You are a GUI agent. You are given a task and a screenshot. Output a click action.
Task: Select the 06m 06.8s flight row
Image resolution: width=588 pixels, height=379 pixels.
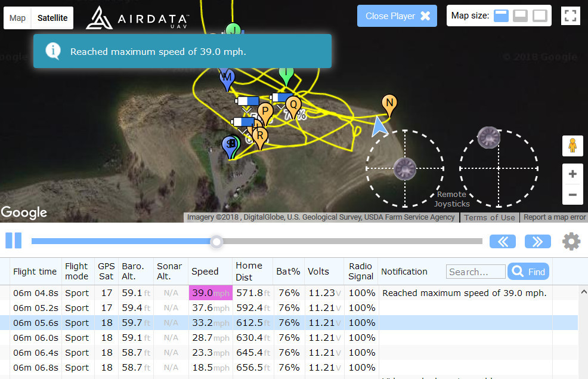(x=289, y=368)
